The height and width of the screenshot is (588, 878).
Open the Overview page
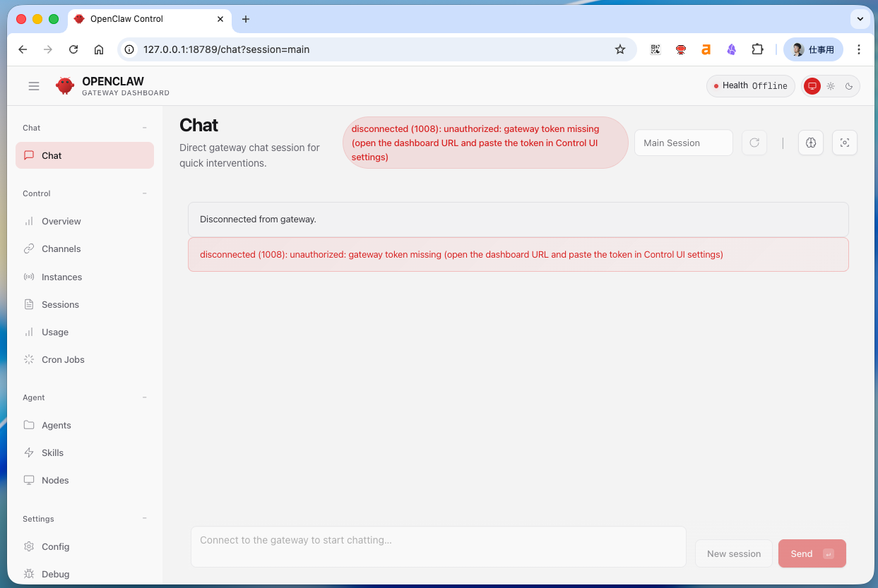(x=61, y=221)
